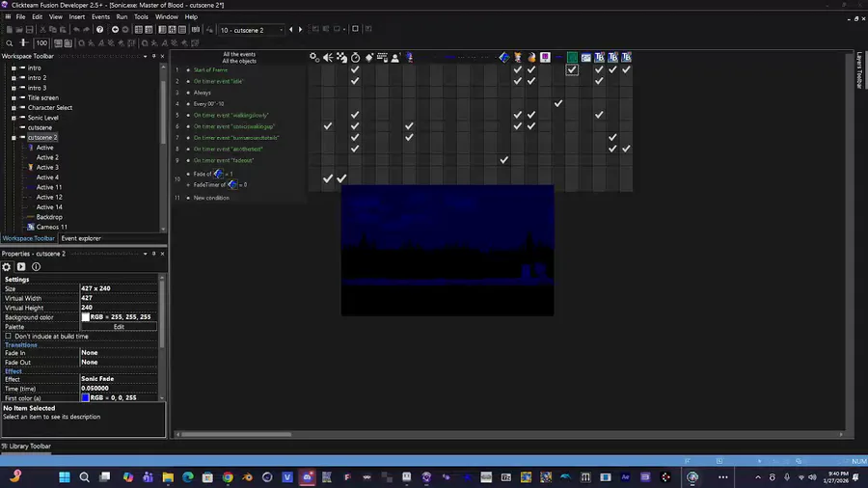This screenshot has height=488, width=868.
Task: Open Properties Settings gear tab
Action: coord(7,267)
